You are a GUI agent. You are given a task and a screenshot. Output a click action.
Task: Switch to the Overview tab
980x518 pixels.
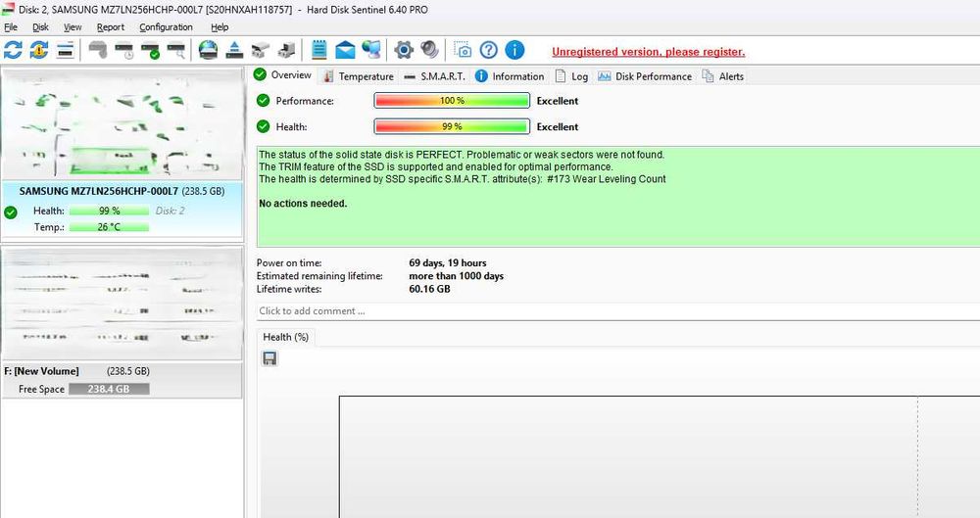(x=283, y=75)
